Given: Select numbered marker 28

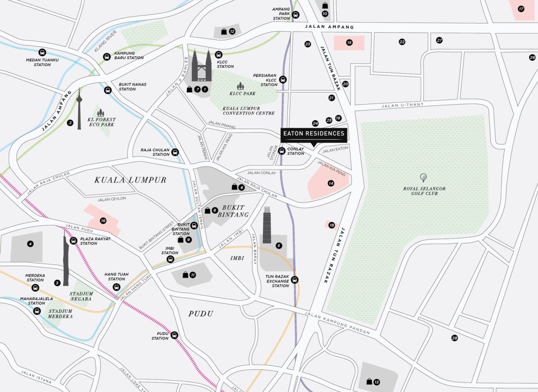Looking at the screenshot, I should point(455,338).
